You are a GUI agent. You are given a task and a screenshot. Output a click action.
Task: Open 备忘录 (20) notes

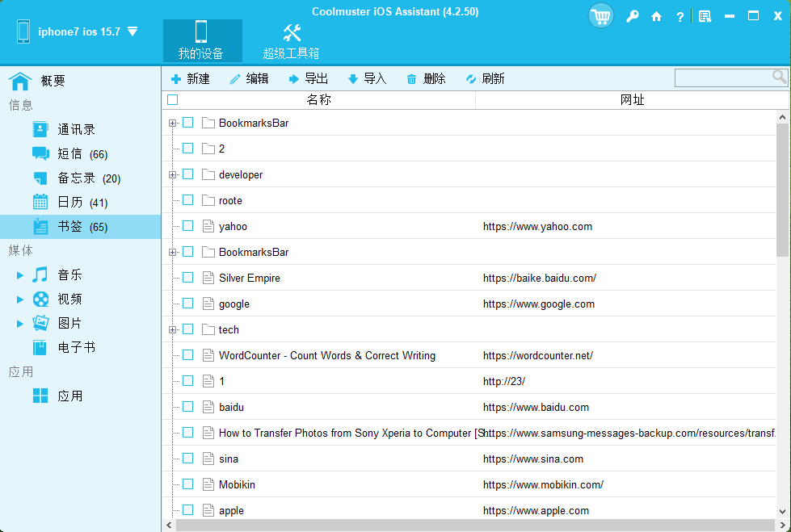coord(76,178)
